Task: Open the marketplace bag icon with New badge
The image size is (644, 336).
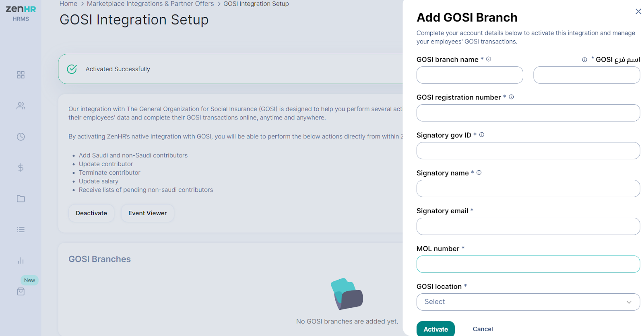Action: tap(21, 291)
